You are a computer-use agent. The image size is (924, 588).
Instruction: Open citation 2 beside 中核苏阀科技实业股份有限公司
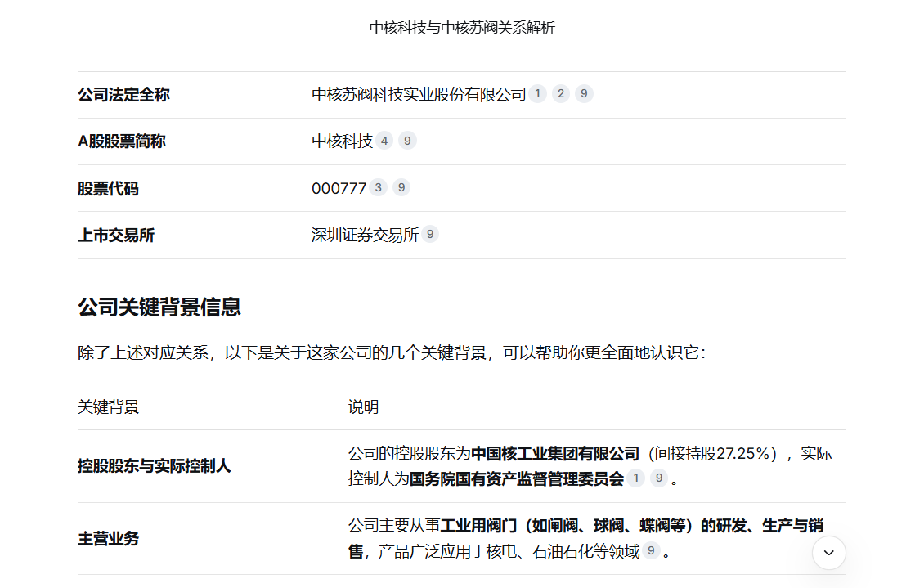click(560, 94)
